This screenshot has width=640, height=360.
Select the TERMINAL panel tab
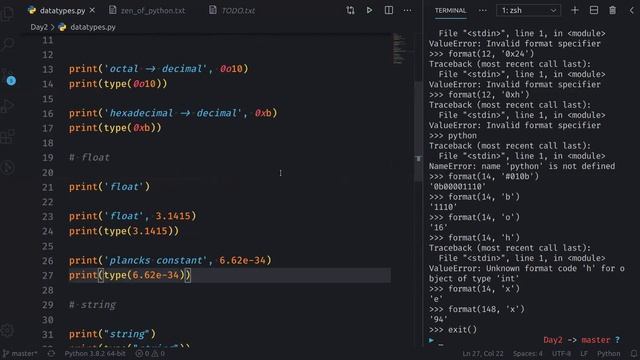pos(450,10)
